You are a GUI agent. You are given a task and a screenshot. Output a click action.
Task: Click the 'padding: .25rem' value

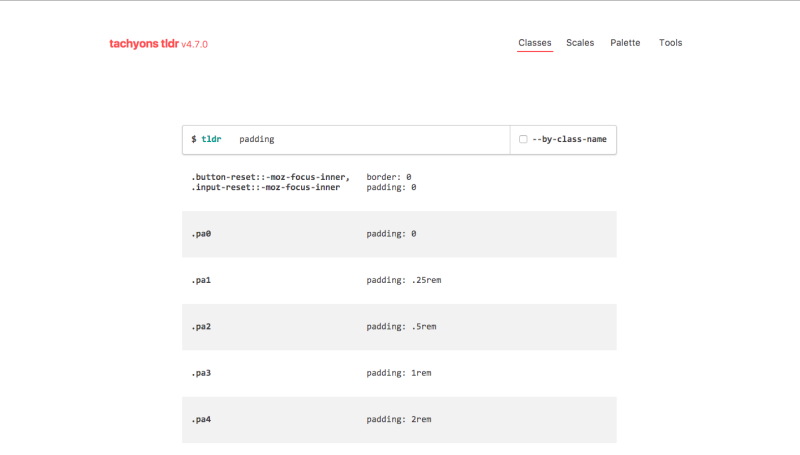[x=404, y=281]
